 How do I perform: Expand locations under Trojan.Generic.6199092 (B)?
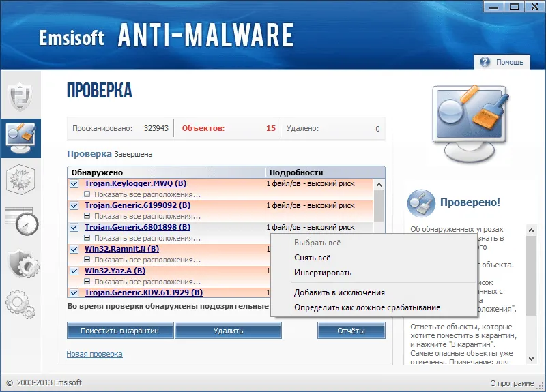coord(87,216)
